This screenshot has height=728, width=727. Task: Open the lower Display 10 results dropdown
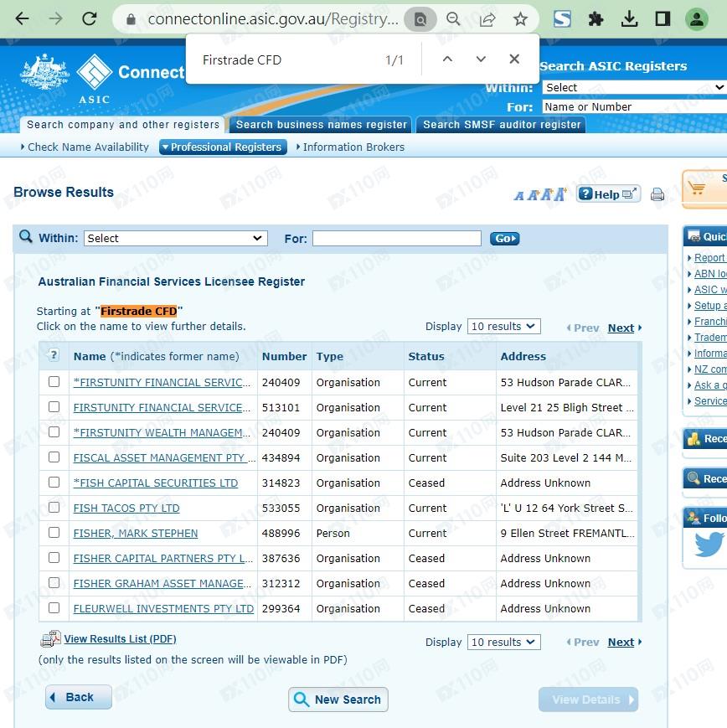[x=503, y=642]
